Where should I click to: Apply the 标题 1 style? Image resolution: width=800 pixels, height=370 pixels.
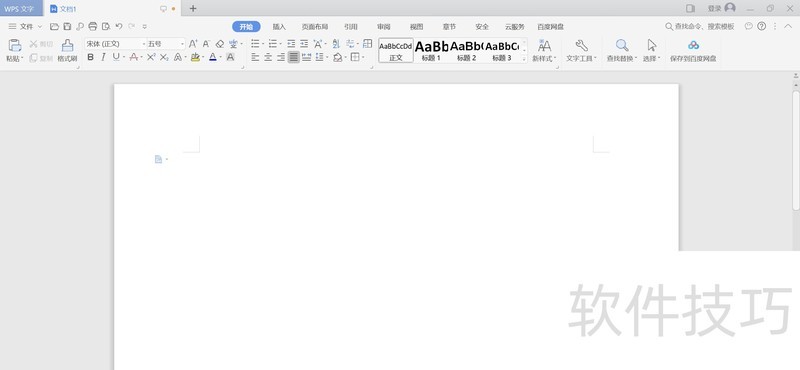(x=431, y=50)
